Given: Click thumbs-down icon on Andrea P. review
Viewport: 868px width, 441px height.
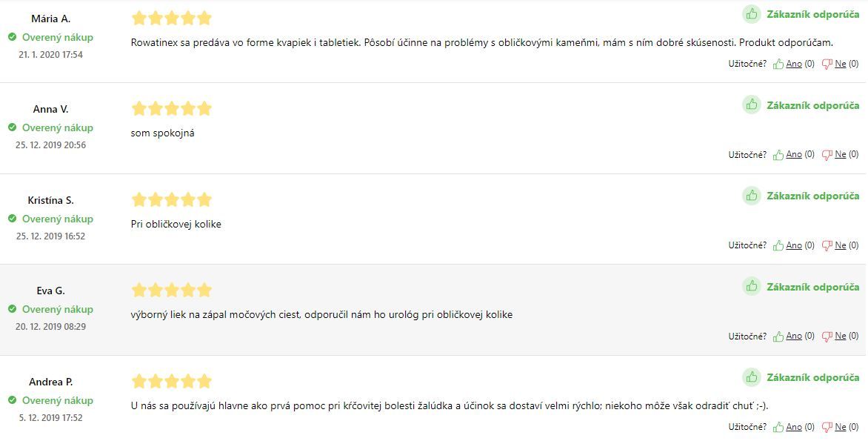Looking at the screenshot, I should pos(827,427).
